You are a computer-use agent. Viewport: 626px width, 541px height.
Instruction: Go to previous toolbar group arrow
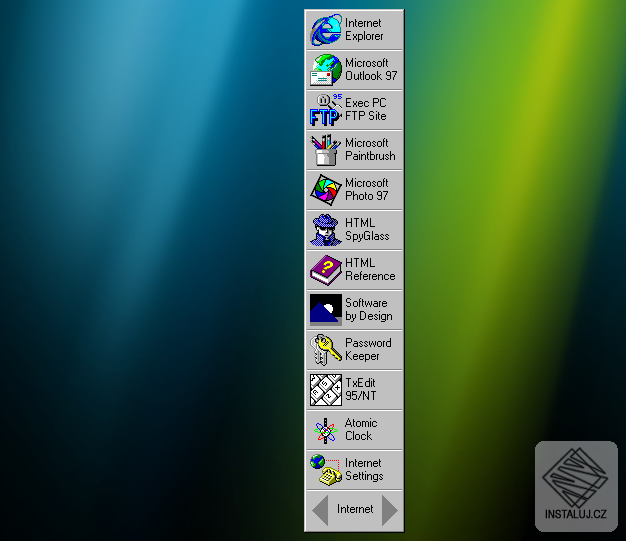(x=320, y=510)
